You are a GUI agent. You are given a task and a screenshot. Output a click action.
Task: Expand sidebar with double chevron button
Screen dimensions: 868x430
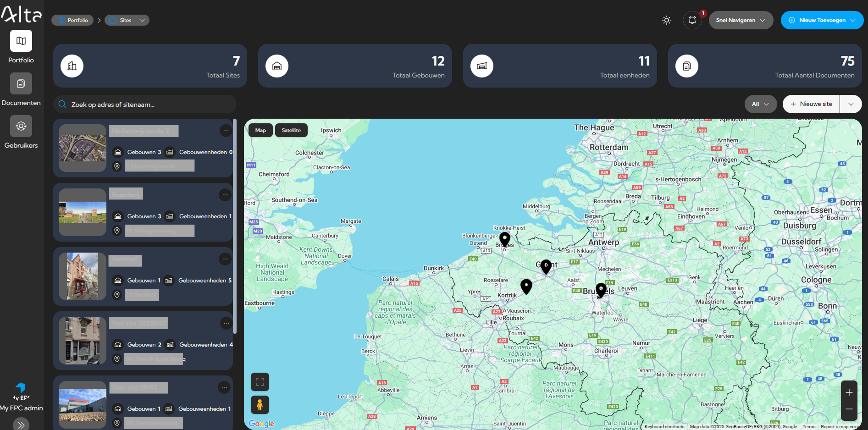point(21,425)
